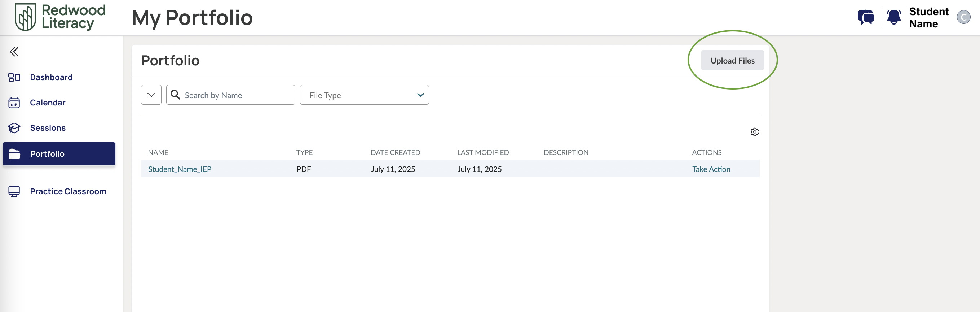This screenshot has height=312, width=980.
Task: Expand the filter chevron dropdown
Action: pos(151,95)
